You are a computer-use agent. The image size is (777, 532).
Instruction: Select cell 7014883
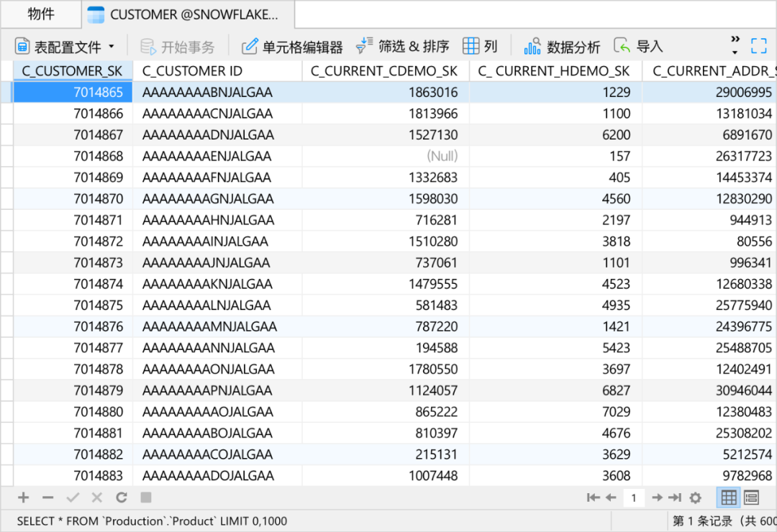[x=73, y=475]
